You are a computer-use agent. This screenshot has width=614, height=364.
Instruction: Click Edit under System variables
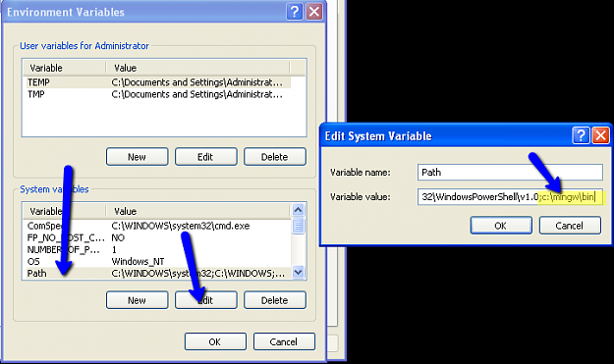click(x=206, y=300)
